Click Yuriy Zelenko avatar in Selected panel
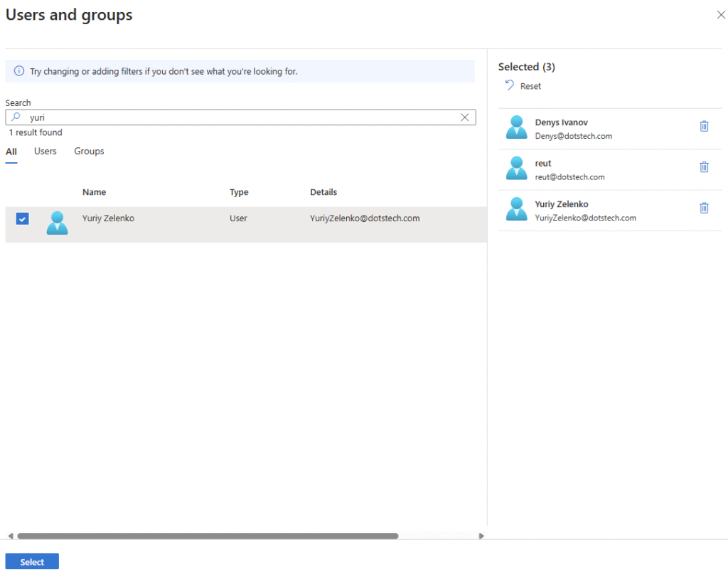 (x=516, y=209)
